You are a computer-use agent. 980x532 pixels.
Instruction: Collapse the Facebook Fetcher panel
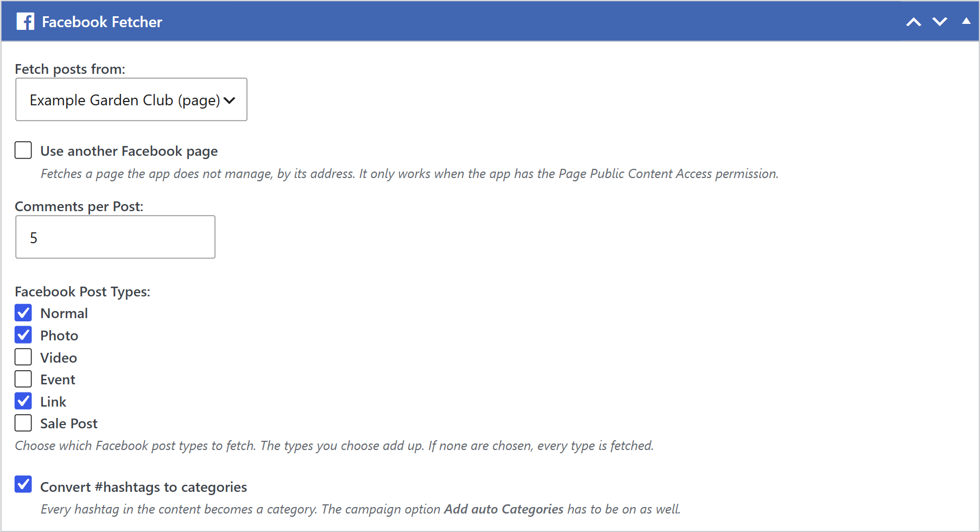(x=966, y=21)
